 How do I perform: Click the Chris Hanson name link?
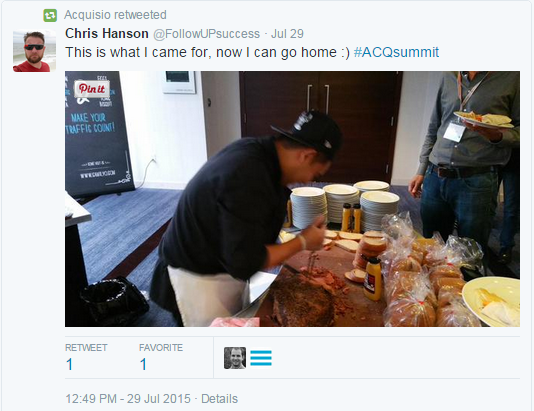pyautogui.click(x=107, y=33)
